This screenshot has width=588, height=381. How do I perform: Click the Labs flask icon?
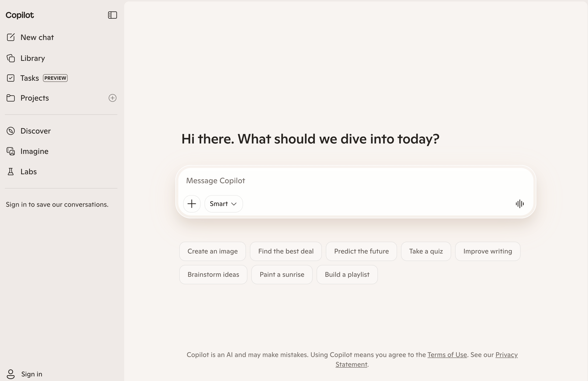coord(11,172)
